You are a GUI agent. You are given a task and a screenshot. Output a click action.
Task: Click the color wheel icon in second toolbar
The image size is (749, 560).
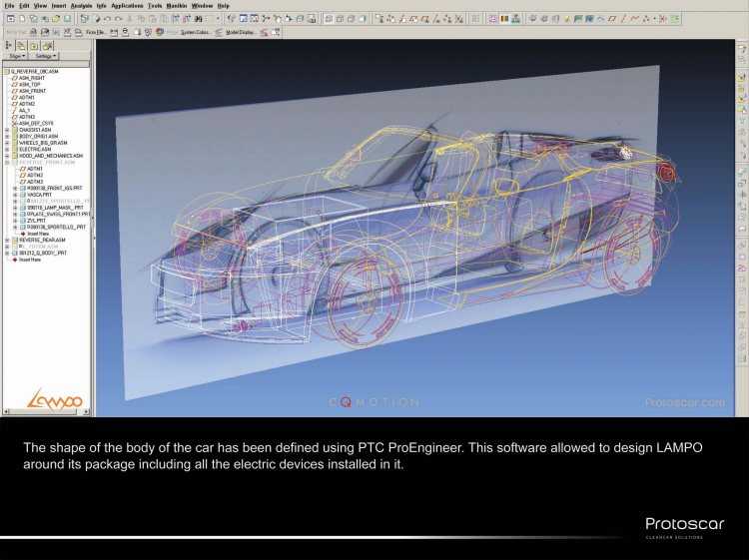[160, 32]
